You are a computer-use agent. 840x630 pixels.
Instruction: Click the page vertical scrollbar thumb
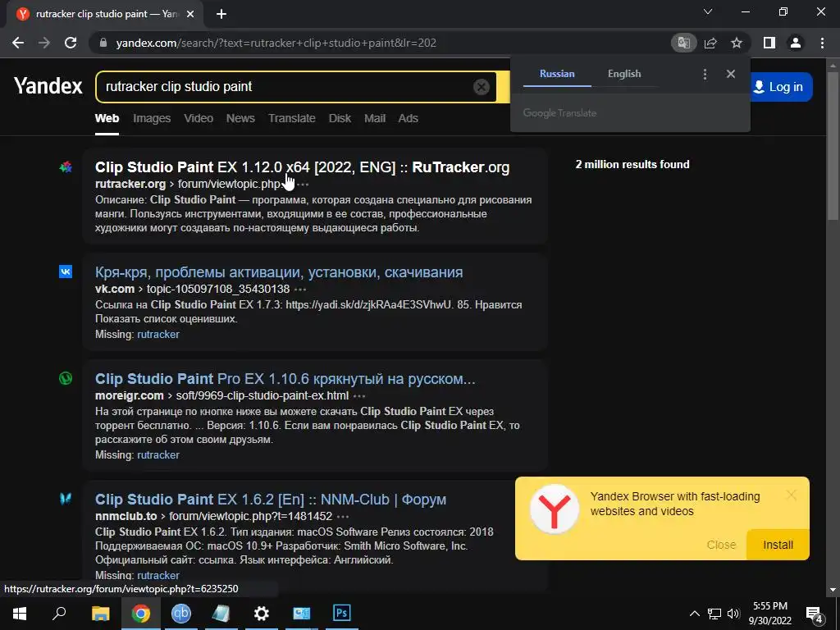833,144
